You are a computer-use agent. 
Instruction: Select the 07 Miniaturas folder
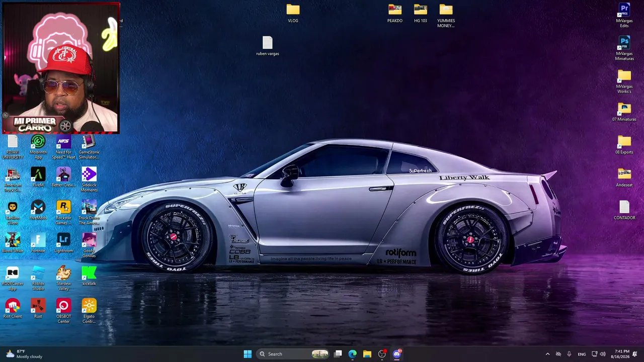[x=624, y=112]
